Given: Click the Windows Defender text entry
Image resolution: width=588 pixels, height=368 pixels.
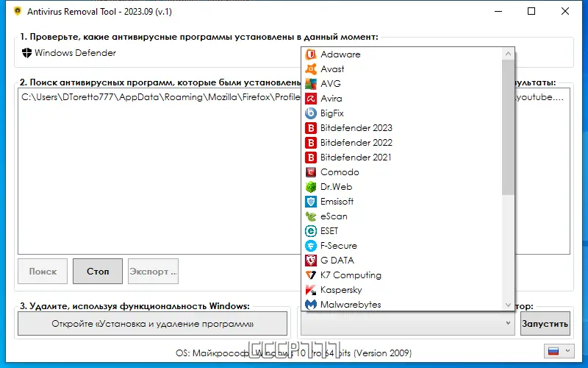Looking at the screenshot, I should pos(75,53).
